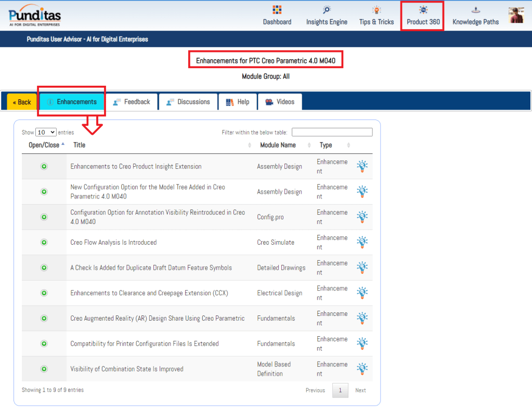The height and width of the screenshot is (411, 532).
Task: Sort the table by Title column
Action: point(80,145)
